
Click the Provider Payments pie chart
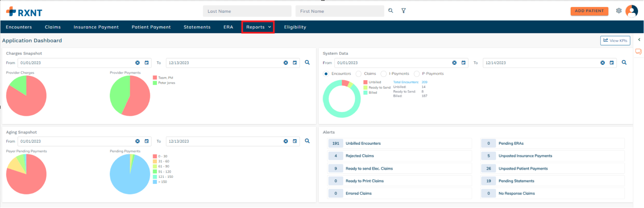point(130,96)
